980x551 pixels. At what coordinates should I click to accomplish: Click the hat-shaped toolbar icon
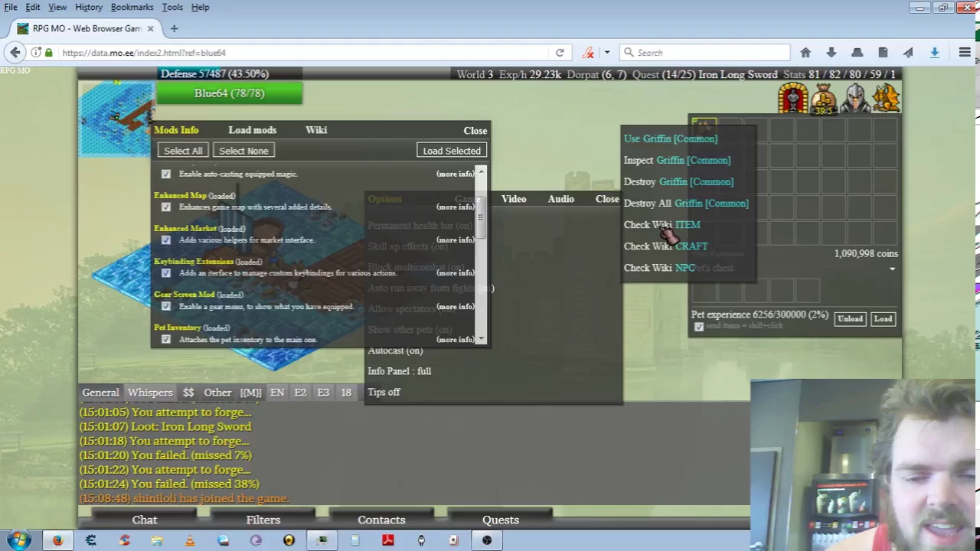click(857, 52)
